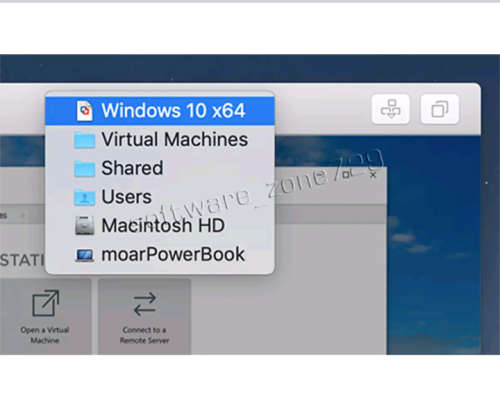Select Macintosh HD in path menu
This screenshot has width=500, height=408.
point(160,225)
